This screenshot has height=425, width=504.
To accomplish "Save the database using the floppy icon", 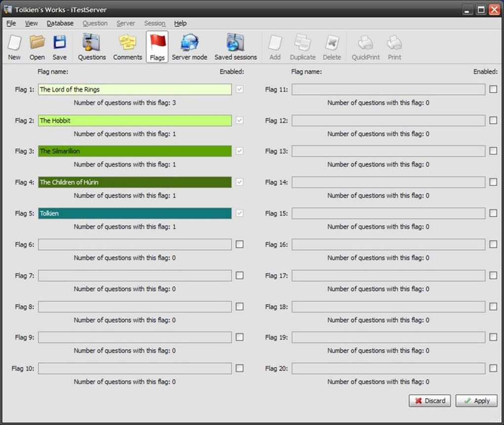I will point(59,47).
